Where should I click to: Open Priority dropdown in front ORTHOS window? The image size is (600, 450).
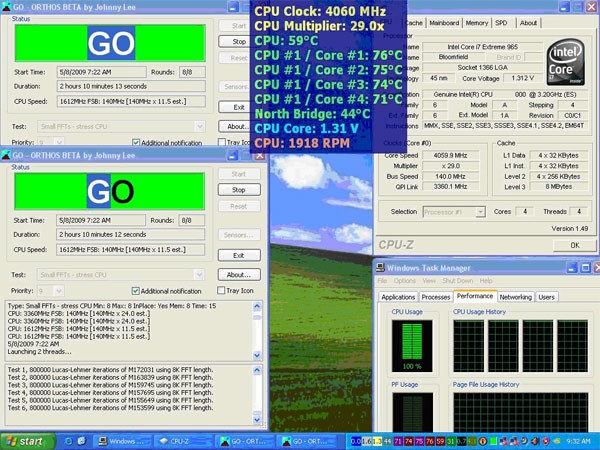click(59, 291)
